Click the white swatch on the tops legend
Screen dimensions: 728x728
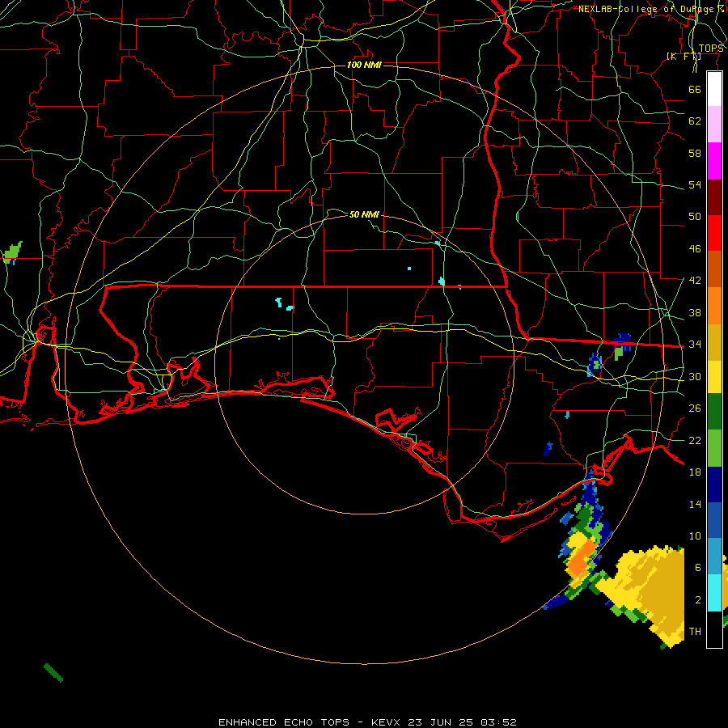tap(714, 89)
